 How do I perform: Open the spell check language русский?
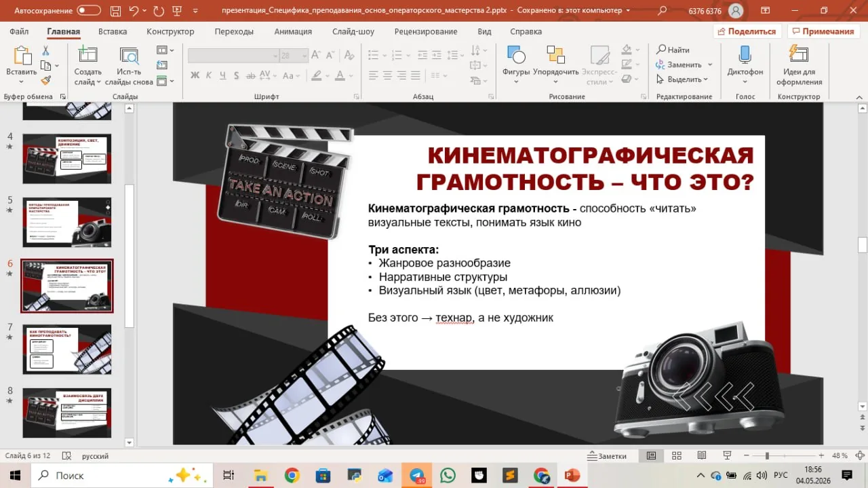point(95,456)
